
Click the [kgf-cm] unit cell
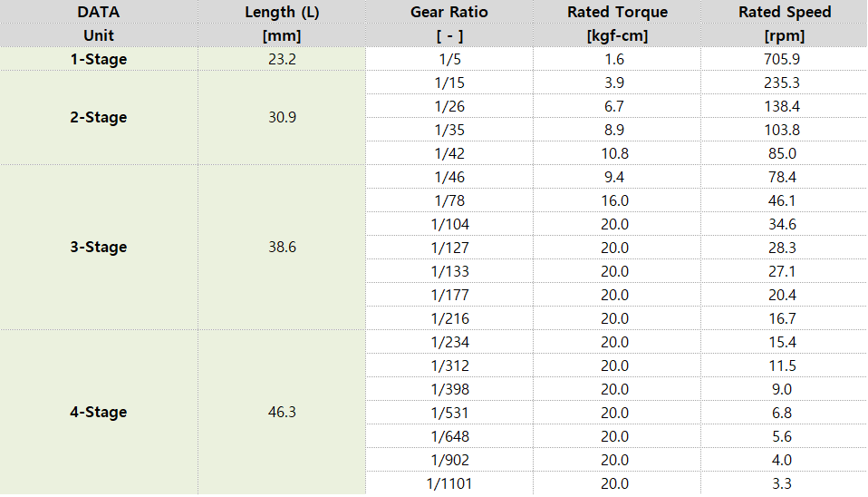617,35
